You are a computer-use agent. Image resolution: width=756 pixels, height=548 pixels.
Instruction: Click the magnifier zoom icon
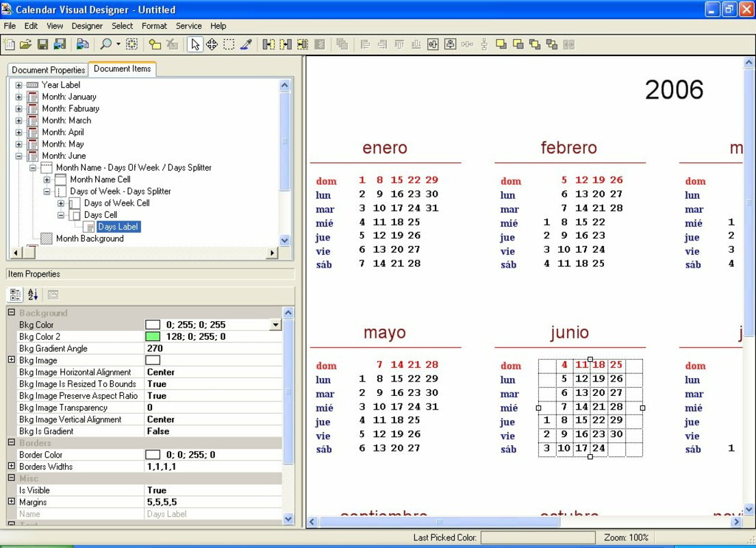[x=105, y=45]
